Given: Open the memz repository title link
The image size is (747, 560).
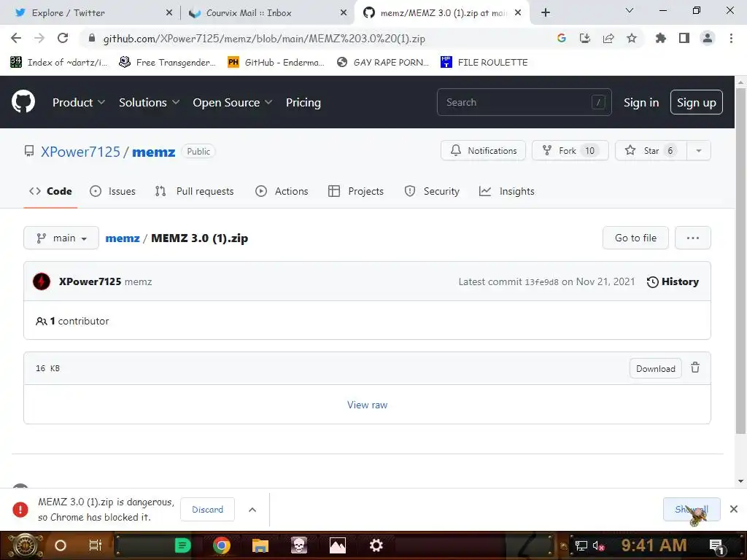Looking at the screenshot, I should [153, 152].
